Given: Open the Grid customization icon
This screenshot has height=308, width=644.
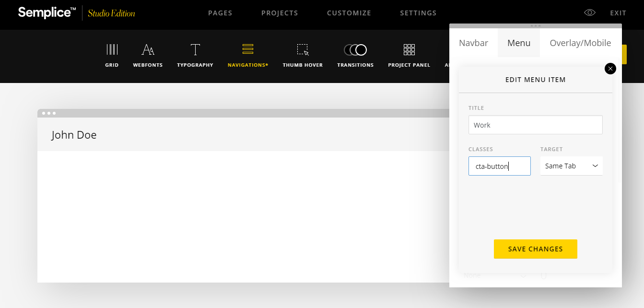Looking at the screenshot, I should (x=112, y=50).
